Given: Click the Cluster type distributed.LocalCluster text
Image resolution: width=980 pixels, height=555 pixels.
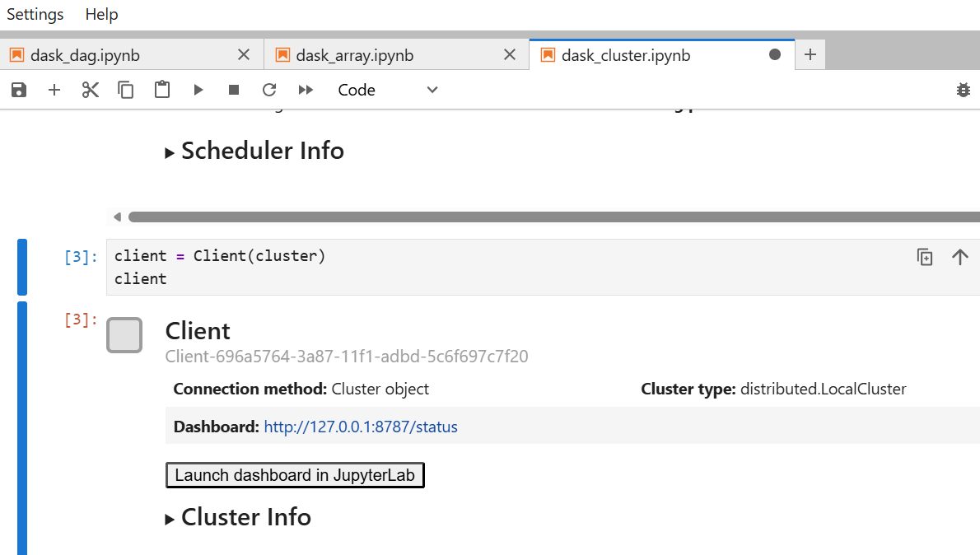Looking at the screenshot, I should pos(774,389).
